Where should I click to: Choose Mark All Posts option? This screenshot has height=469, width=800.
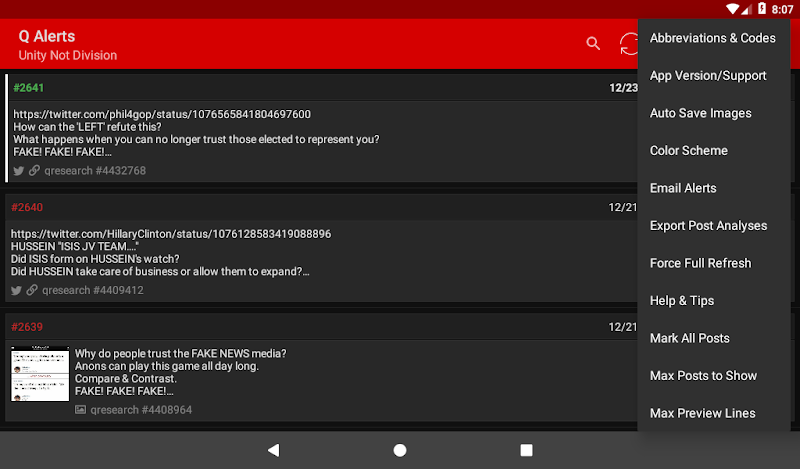pyautogui.click(x=713, y=338)
